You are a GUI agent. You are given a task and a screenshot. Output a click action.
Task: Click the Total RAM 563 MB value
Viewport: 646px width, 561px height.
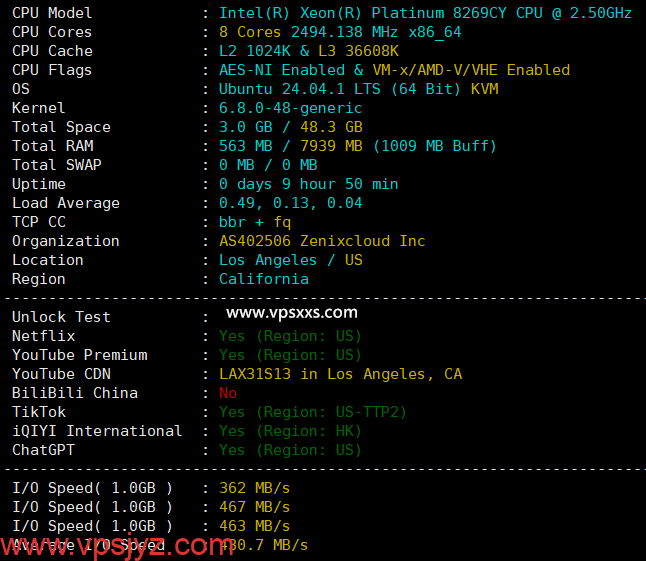[x=246, y=146]
